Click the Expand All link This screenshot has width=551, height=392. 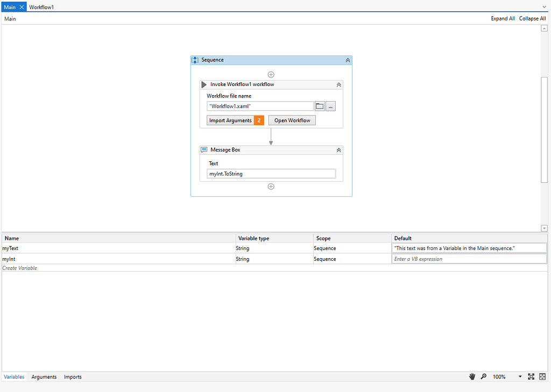coord(503,18)
